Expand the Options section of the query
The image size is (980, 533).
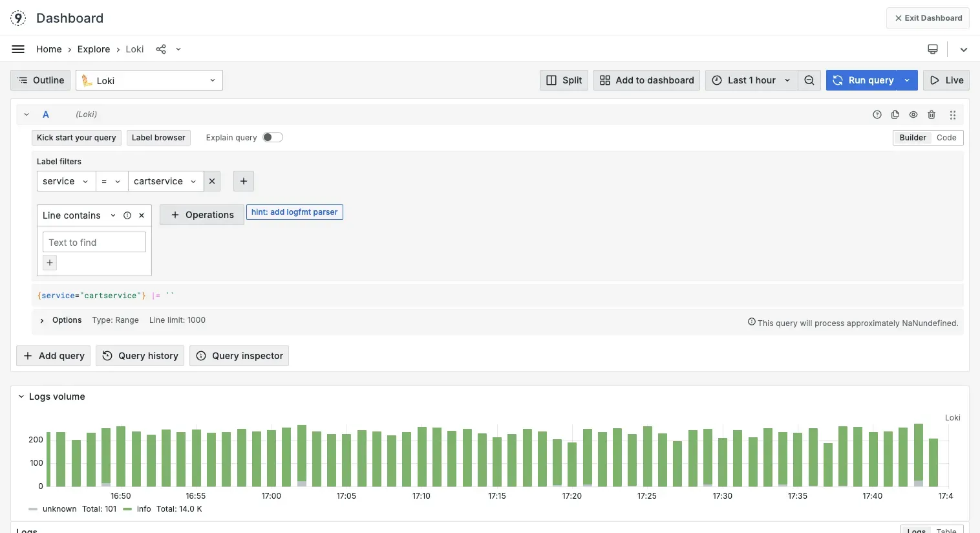pos(60,320)
